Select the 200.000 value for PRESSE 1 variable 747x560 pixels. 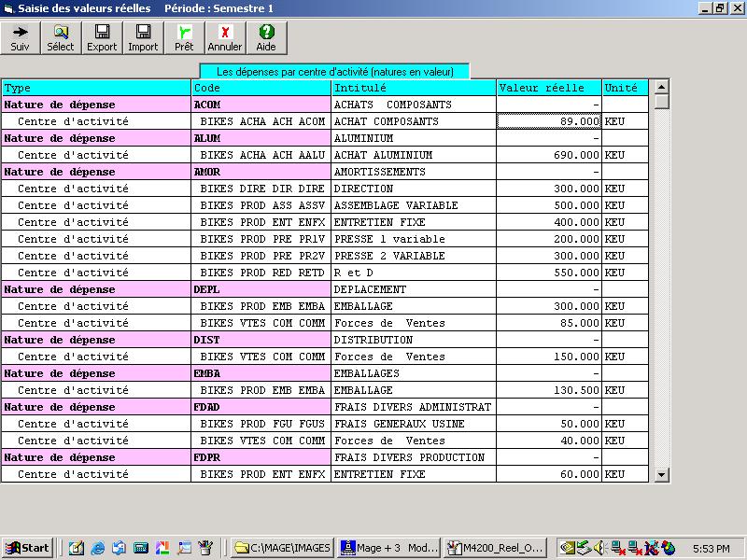pos(549,239)
